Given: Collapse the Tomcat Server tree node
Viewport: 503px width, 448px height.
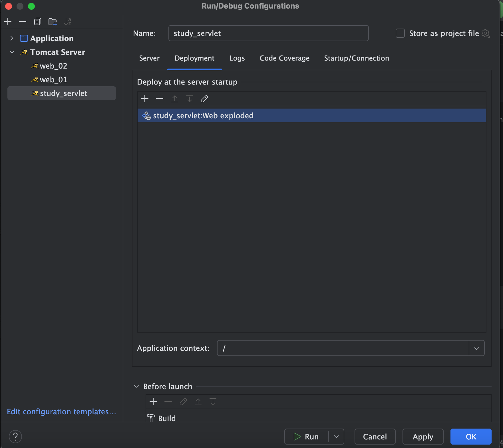Looking at the screenshot, I should (12, 52).
